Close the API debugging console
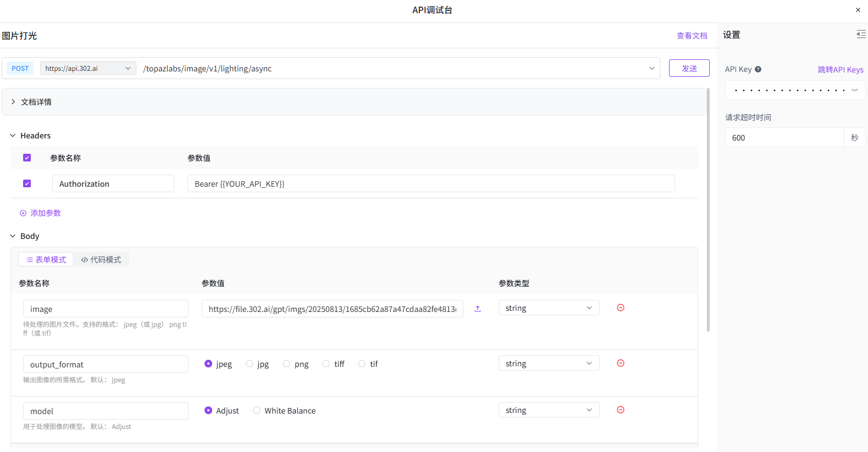 [858, 10]
